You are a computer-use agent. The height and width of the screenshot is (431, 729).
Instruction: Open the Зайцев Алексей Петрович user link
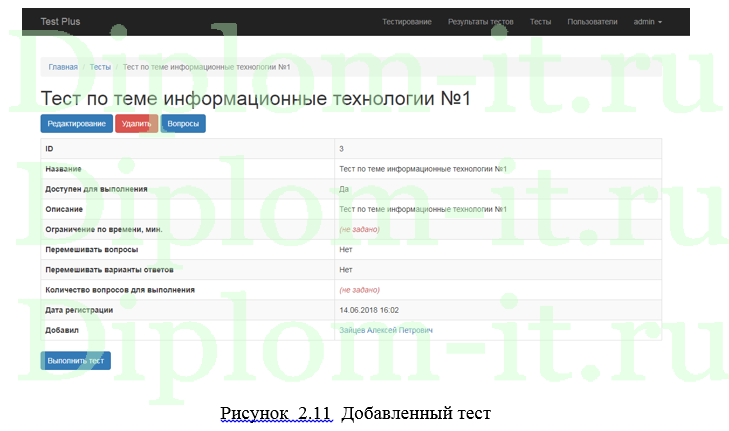click(x=385, y=330)
